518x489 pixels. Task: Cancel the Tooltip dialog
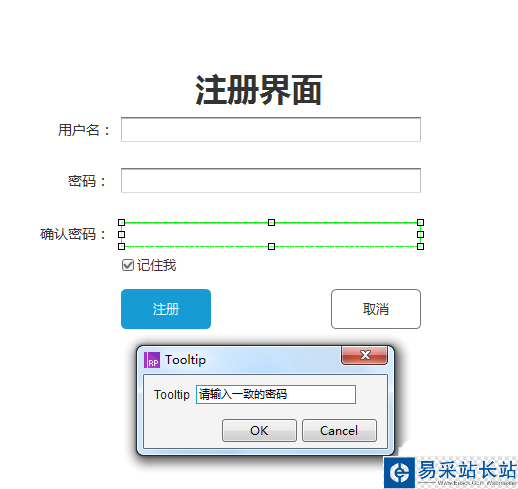coord(339,430)
